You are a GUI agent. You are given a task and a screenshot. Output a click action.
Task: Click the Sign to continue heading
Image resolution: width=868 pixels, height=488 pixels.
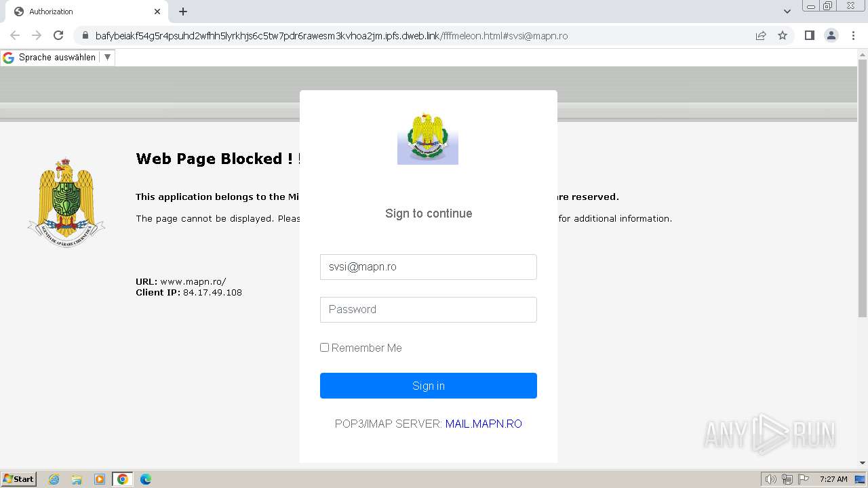tap(429, 213)
